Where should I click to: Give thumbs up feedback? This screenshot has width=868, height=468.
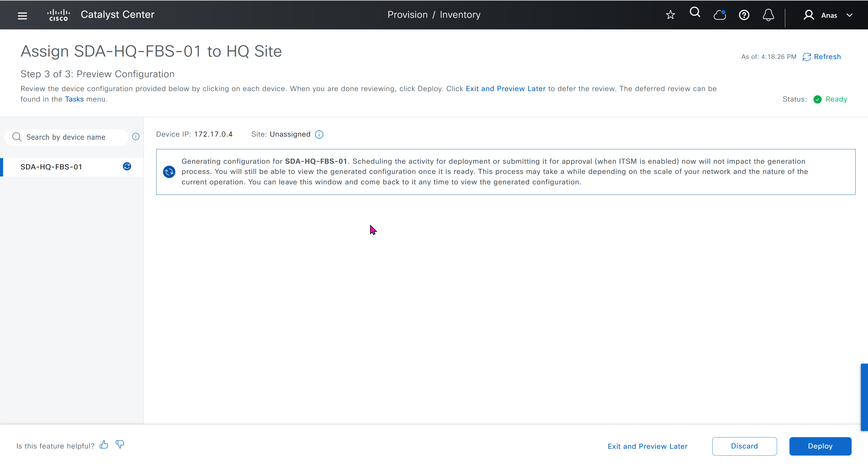(104, 445)
